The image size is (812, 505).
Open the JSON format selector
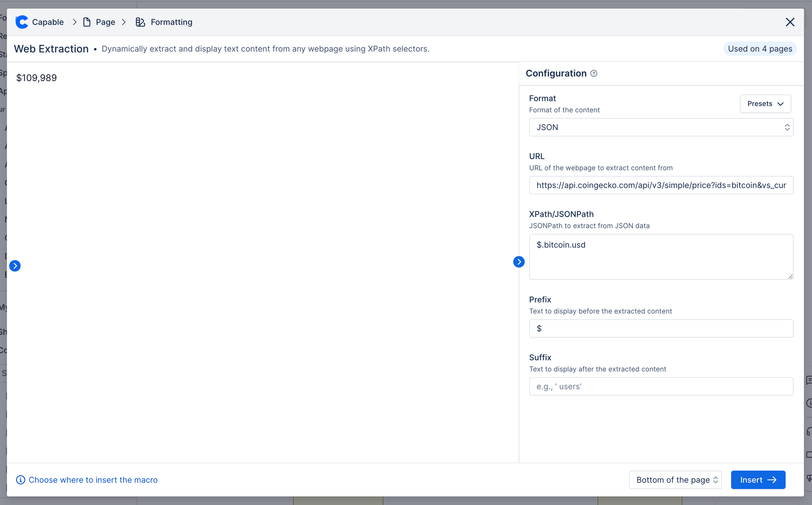[661, 127]
